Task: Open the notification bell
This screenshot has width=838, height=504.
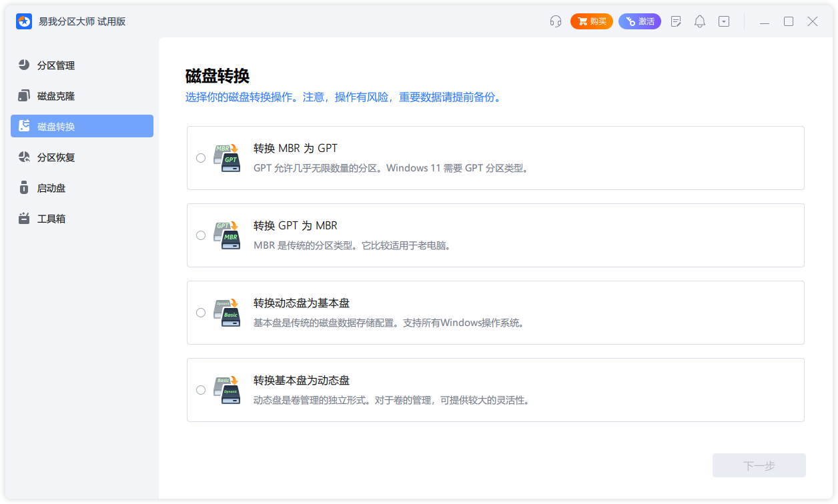Action: pos(699,21)
